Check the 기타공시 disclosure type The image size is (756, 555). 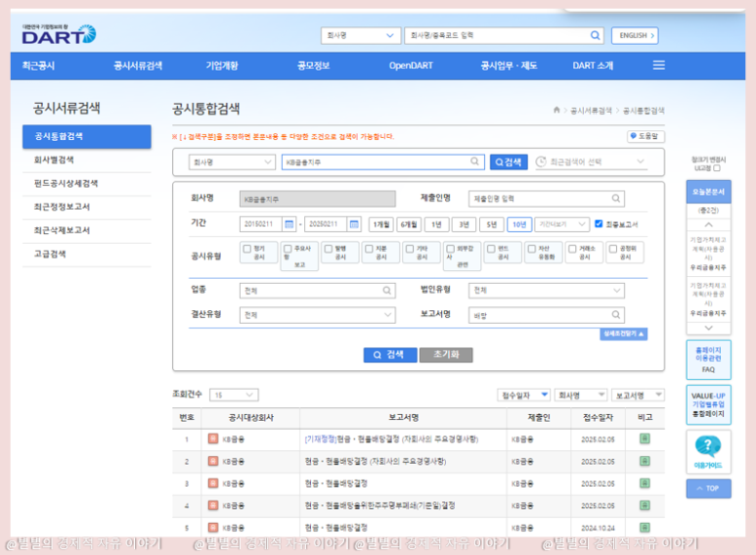(410, 249)
